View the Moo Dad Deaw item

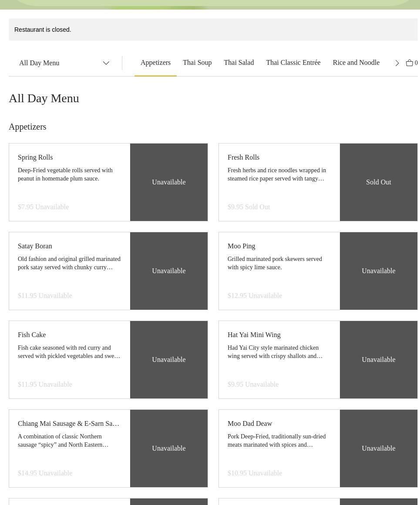click(249, 424)
